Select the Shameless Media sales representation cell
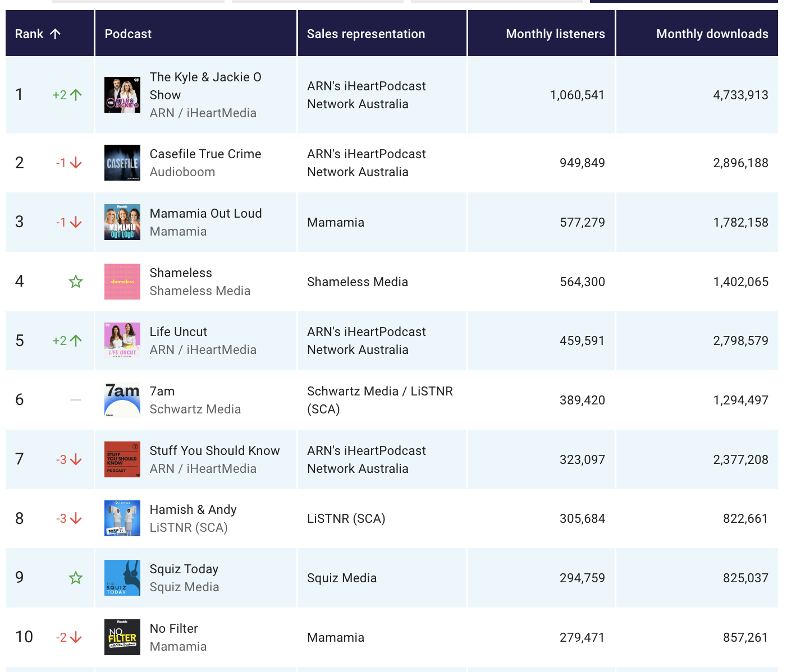 [x=382, y=282]
